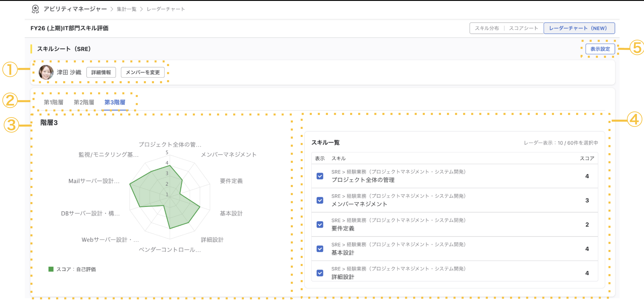Open アビリティマネージャー breadcrumb link
The width and height of the screenshot is (644, 305).
click(x=75, y=9)
